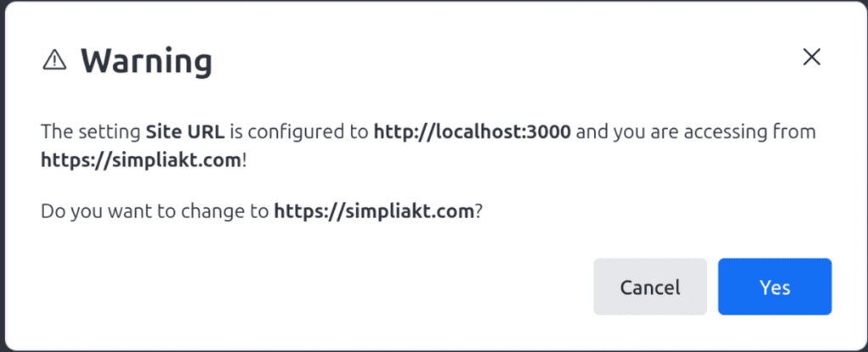The image size is (868, 352).
Task: Click the exclamation mark after simpliakt.com
Action: pos(244,160)
